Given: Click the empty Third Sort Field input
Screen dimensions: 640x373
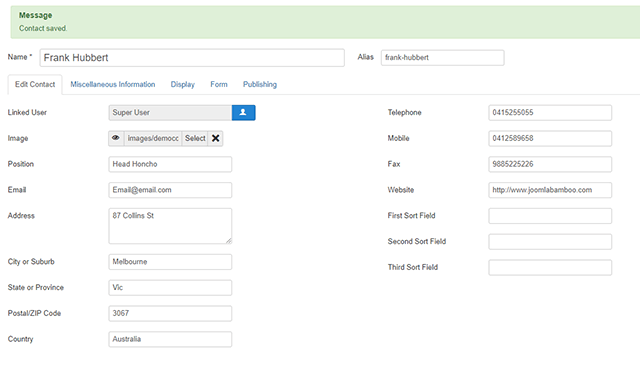Looking at the screenshot, I should tap(550, 267).
